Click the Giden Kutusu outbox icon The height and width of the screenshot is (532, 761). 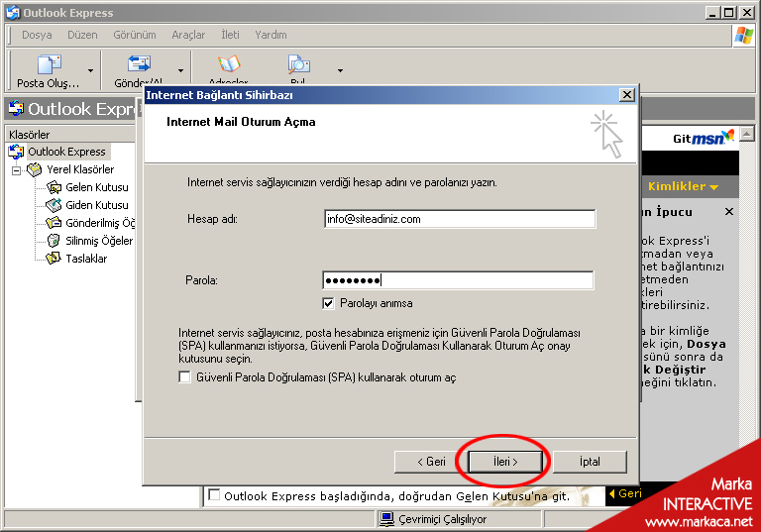coord(54,205)
